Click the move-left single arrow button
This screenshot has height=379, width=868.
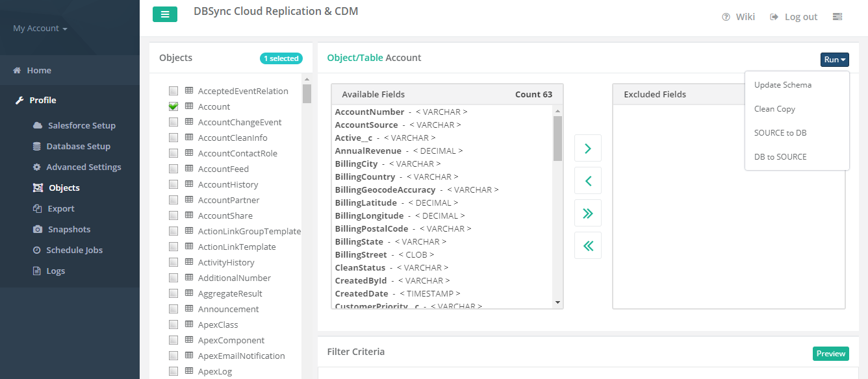[x=588, y=181]
